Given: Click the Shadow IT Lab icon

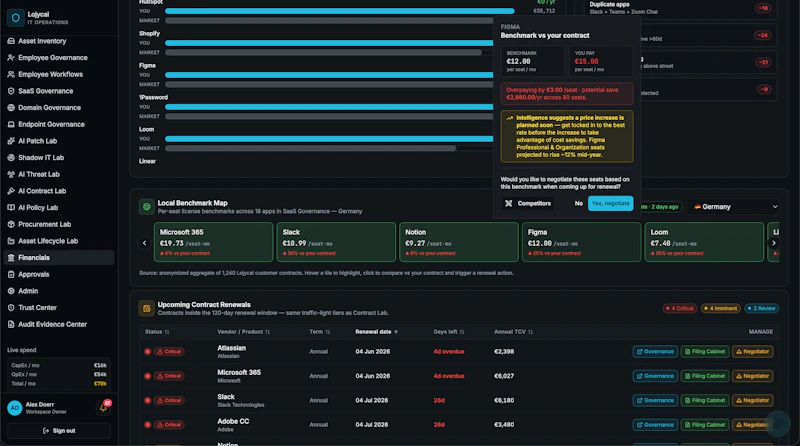Looking at the screenshot, I should tap(11, 158).
